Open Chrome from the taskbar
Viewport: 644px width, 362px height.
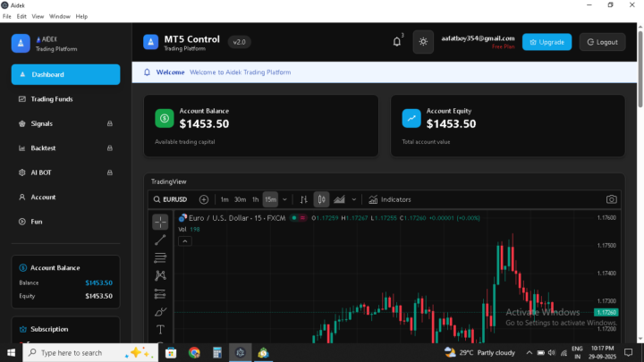(194, 352)
